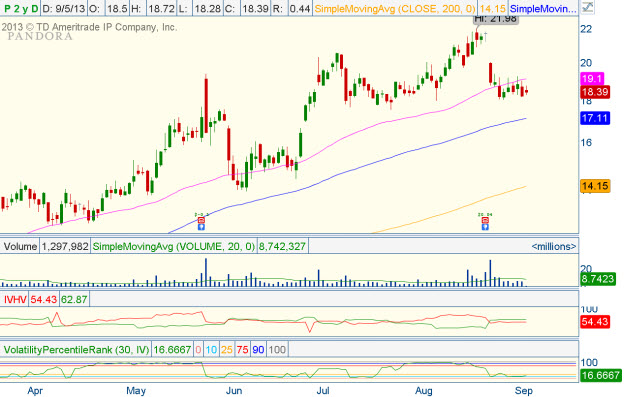Screen dimensions: 625x397
Task: Click the orange '25' level label
Action: tap(227, 350)
